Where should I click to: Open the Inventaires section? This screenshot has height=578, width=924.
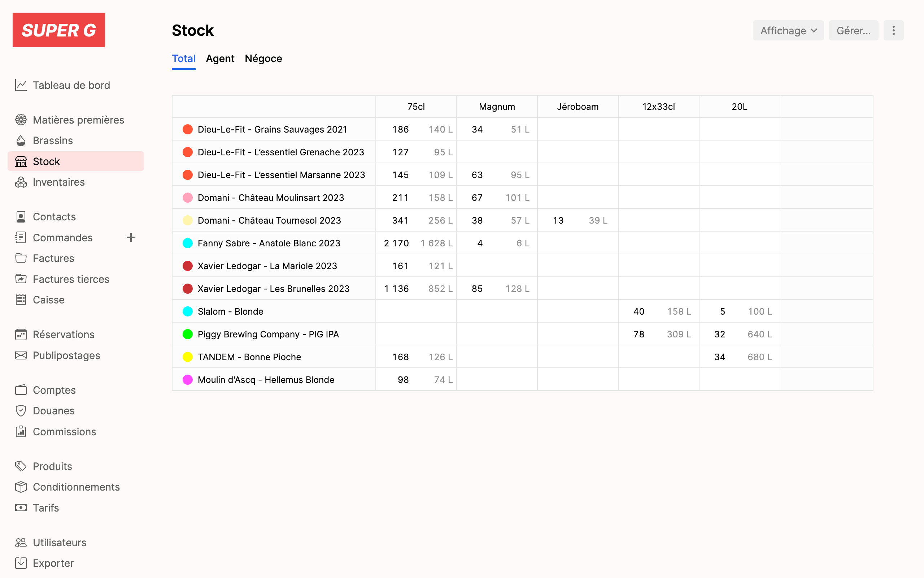click(x=59, y=182)
